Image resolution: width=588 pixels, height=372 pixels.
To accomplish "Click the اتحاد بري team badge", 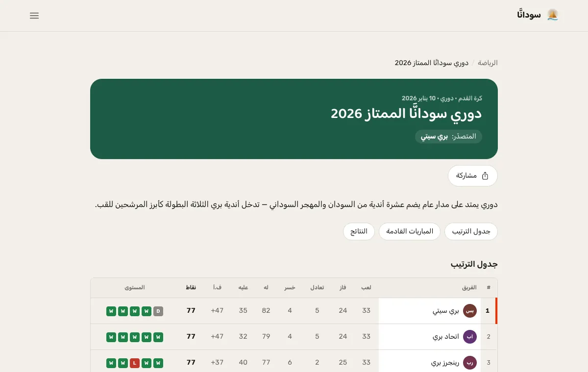I will pyautogui.click(x=470, y=337).
